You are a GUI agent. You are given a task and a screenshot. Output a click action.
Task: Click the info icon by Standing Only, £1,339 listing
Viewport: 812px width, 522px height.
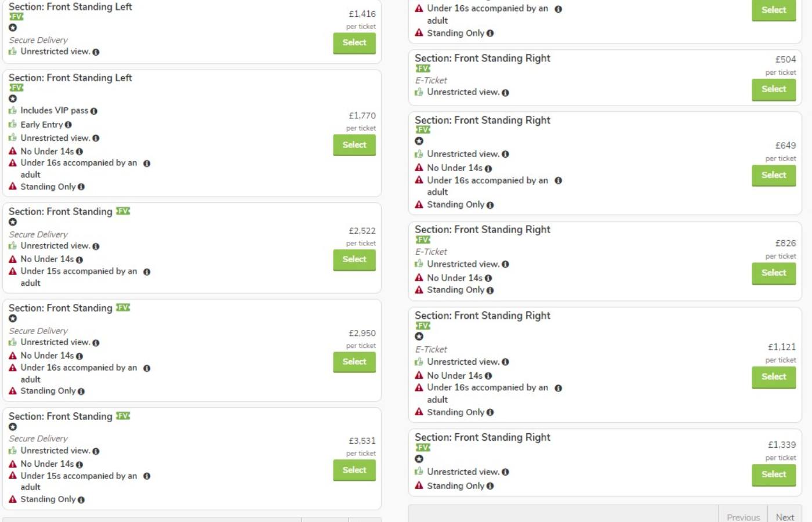coord(490,486)
